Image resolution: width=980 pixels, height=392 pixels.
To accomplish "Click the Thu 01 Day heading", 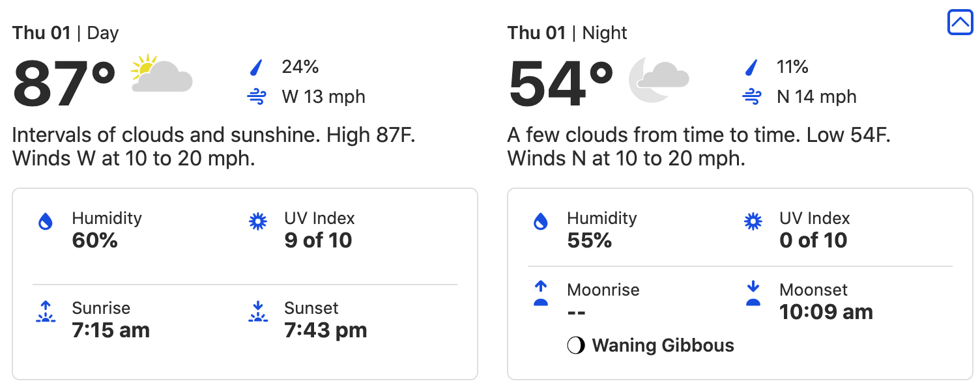I will pos(65,33).
